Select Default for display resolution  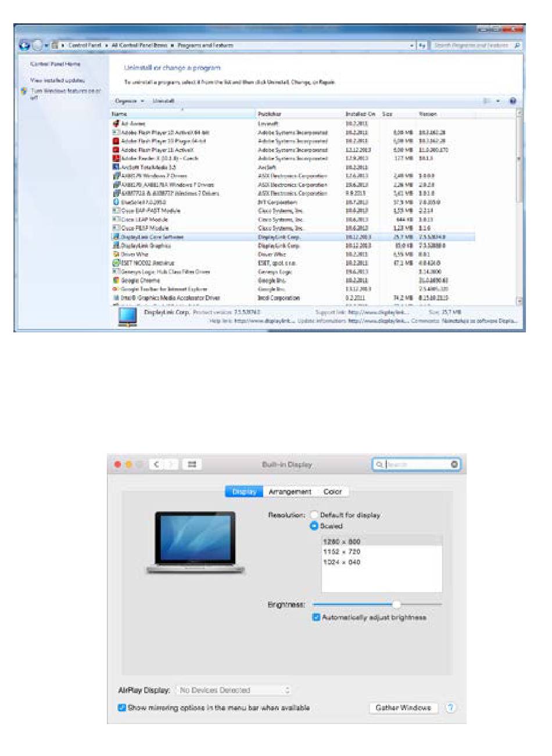[x=314, y=515]
